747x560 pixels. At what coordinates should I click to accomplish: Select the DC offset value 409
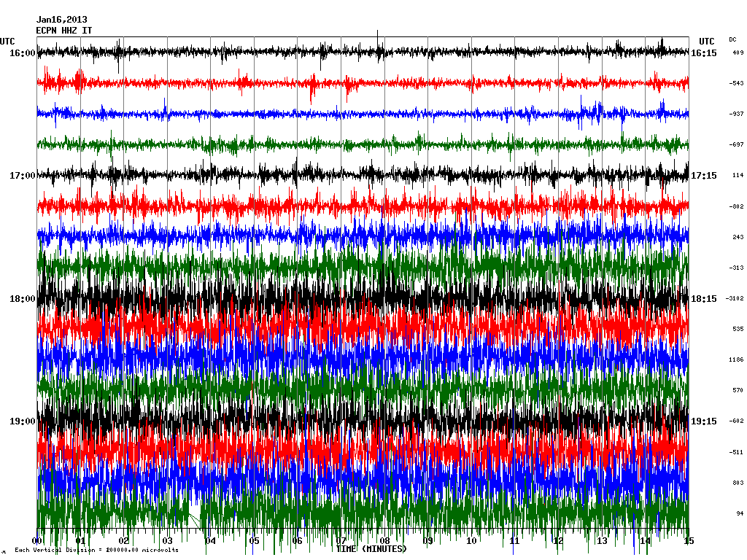point(738,52)
